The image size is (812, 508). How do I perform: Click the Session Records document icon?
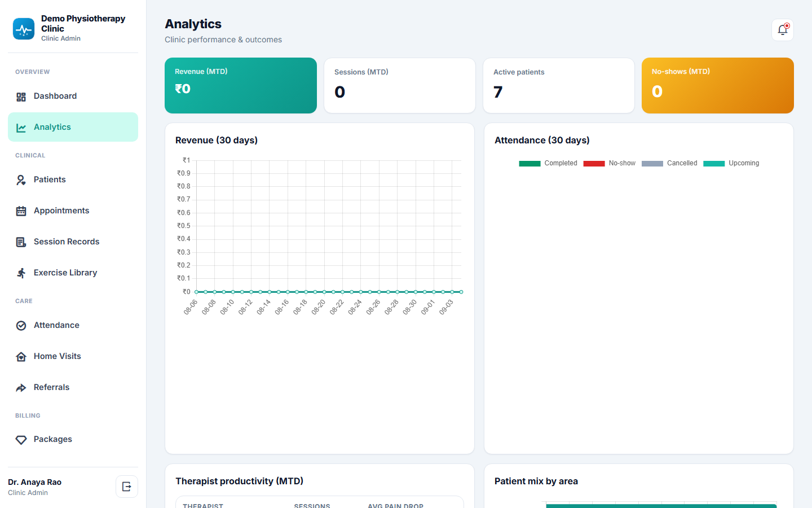tap(21, 242)
